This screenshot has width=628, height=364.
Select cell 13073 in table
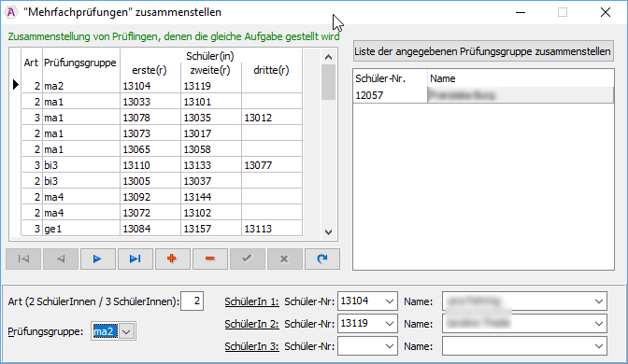[150, 133]
